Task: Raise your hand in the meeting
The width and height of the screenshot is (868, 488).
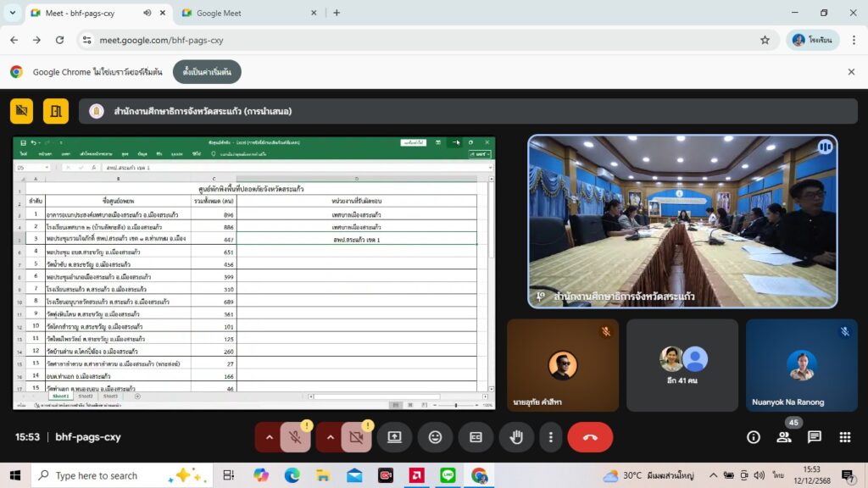Action: pyautogui.click(x=516, y=437)
